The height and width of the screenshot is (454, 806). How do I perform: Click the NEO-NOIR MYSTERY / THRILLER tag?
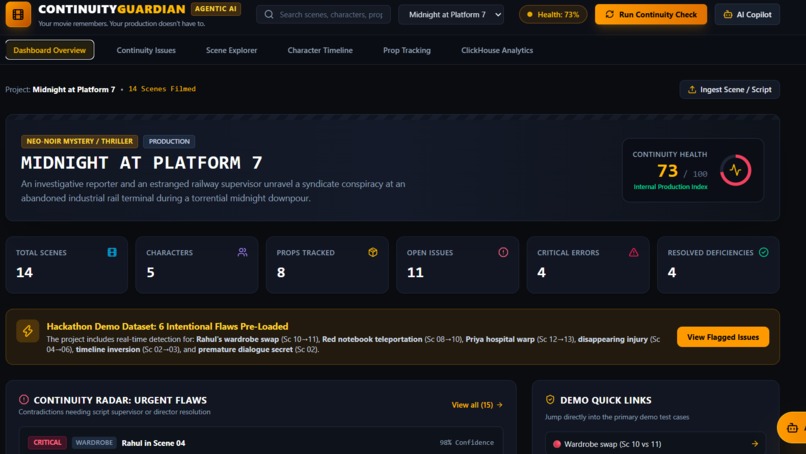coord(80,141)
